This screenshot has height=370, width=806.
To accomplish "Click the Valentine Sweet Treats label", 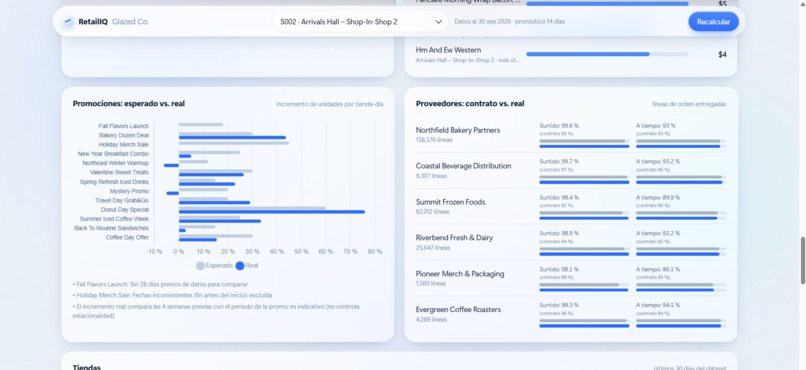I will pyautogui.click(x=119, y=172).
